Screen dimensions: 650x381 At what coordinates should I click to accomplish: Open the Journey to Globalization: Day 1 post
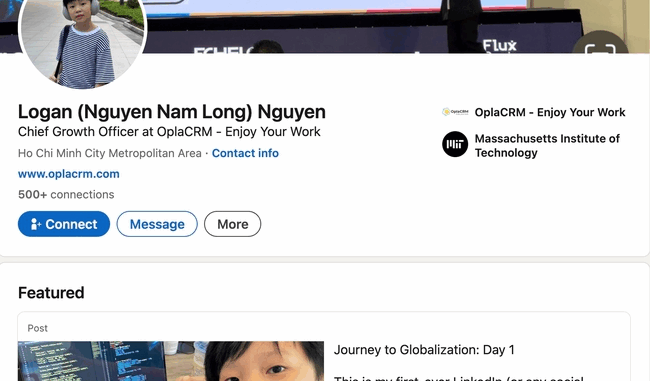tap(424, 350)
